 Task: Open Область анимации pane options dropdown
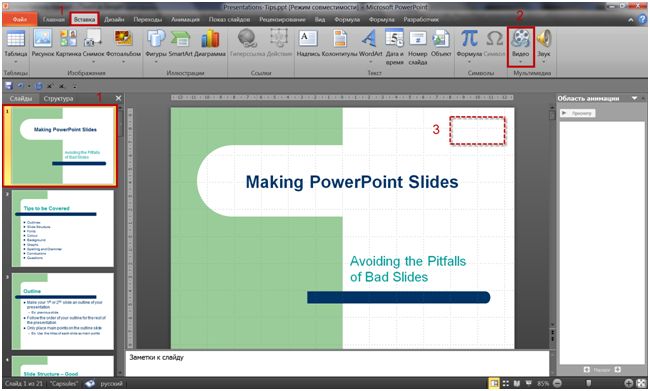pyautogui.click(x=635, y=98)
